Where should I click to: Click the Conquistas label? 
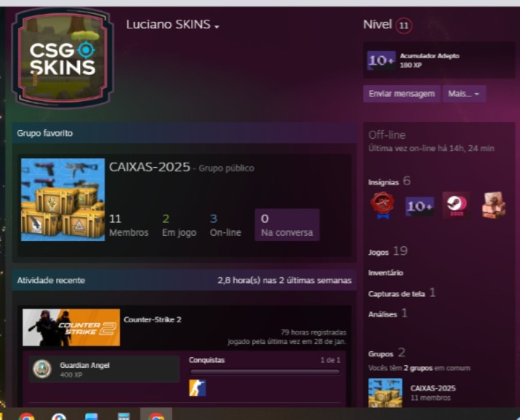(207, 360)
